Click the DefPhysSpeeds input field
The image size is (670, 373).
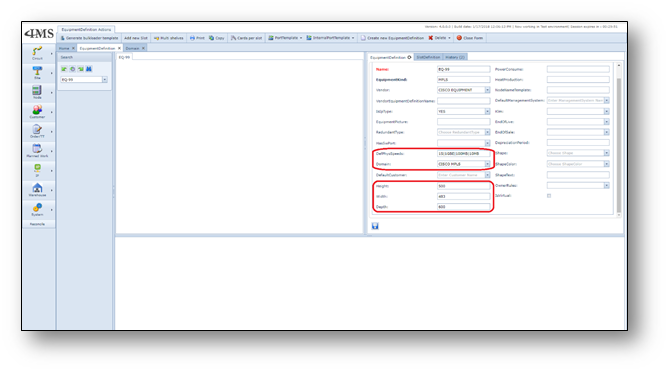pos(464,153)
